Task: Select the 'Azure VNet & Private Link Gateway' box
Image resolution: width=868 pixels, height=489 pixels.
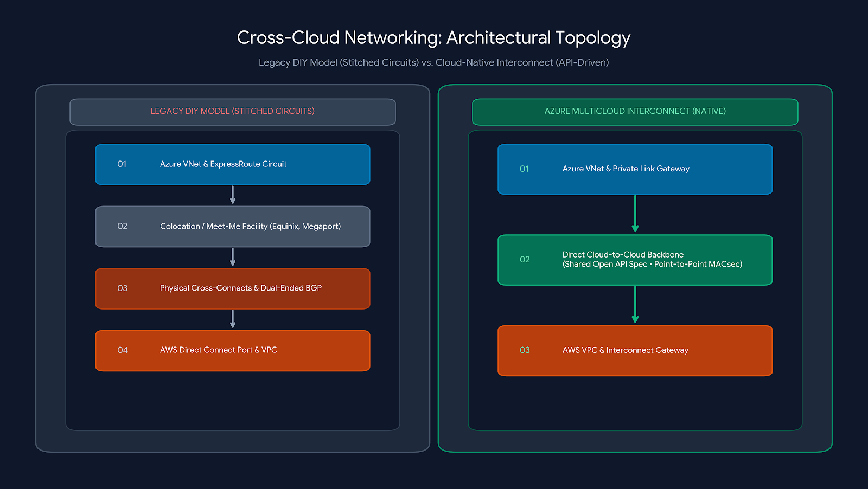Action: coord(635,169)
